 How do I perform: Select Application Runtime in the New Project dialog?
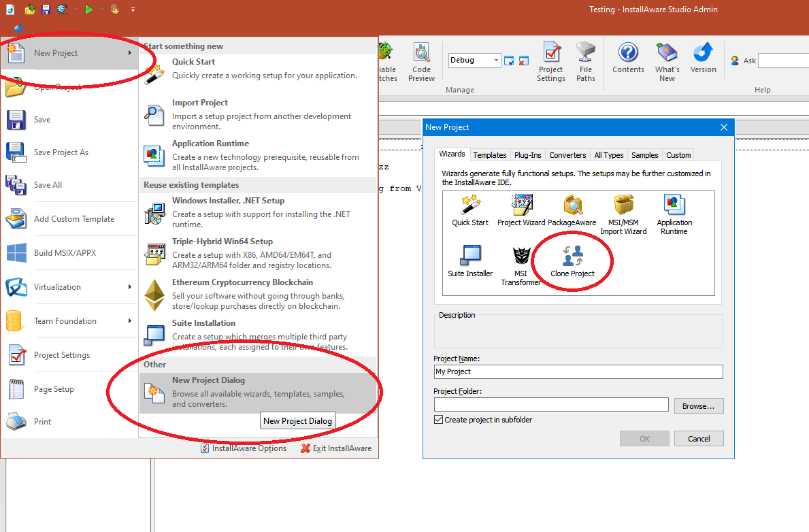pos(674,215)
